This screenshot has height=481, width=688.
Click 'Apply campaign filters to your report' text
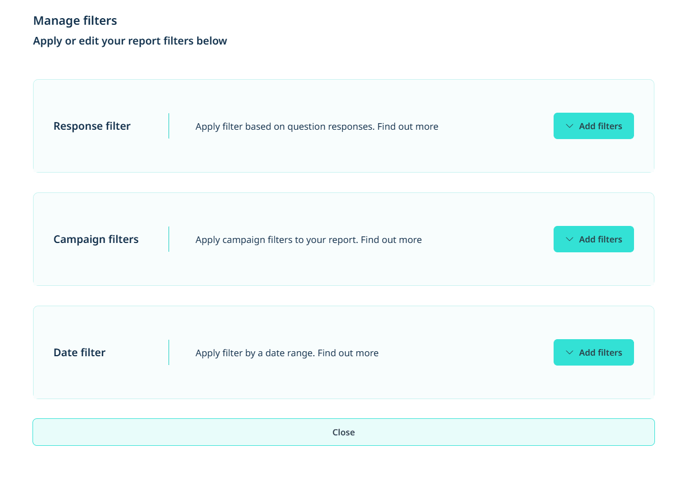(276, 240)
